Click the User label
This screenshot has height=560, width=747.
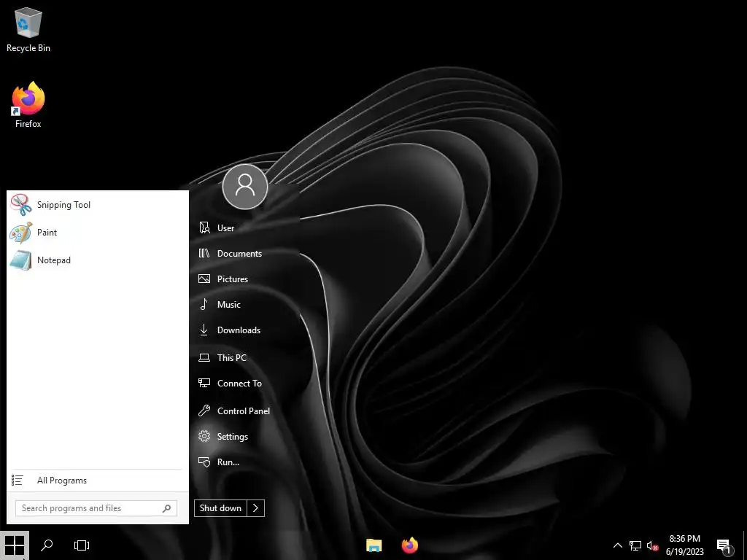pos(226,228)
